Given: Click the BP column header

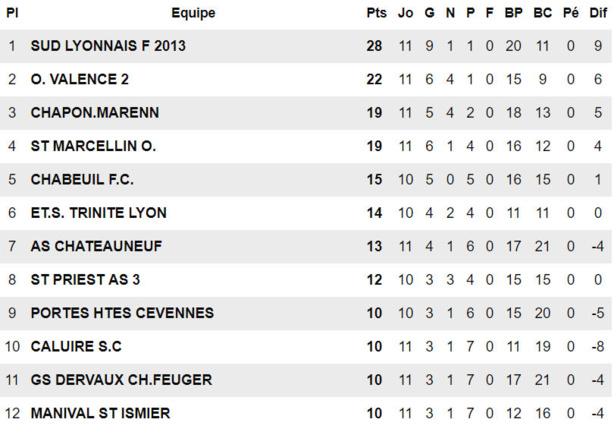Looking at the screenshot, I should (x=514, y=13).
